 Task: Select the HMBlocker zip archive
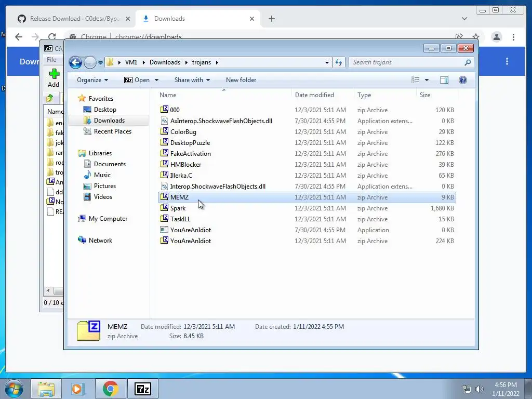coord(307,165)
